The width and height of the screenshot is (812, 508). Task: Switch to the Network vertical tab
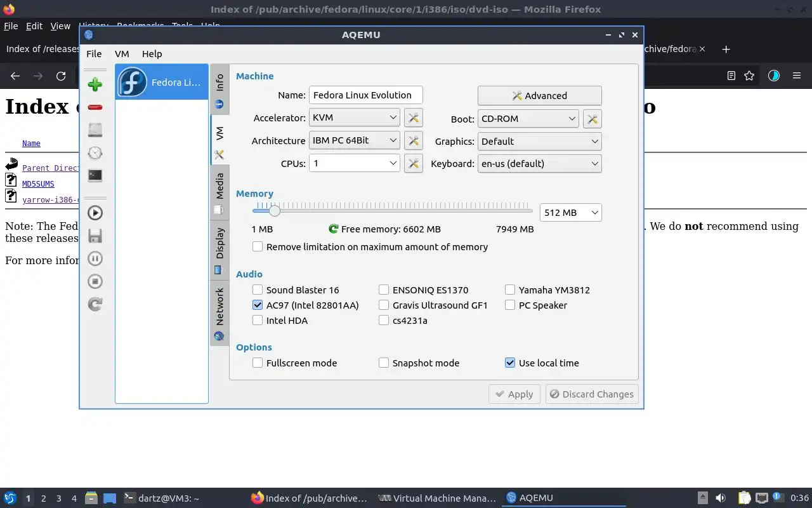pyautogui.click(x=219, y=314)
